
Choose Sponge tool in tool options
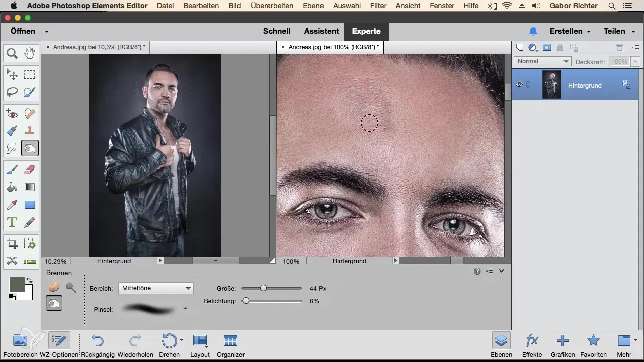pyautogui.click(x=54, y=287)
